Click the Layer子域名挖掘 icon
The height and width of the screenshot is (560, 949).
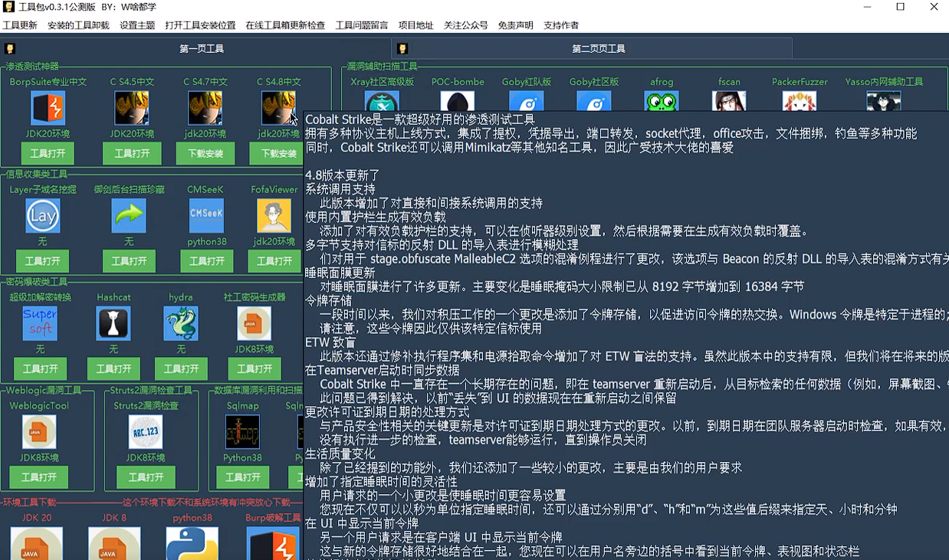click(x=43, y=216)
